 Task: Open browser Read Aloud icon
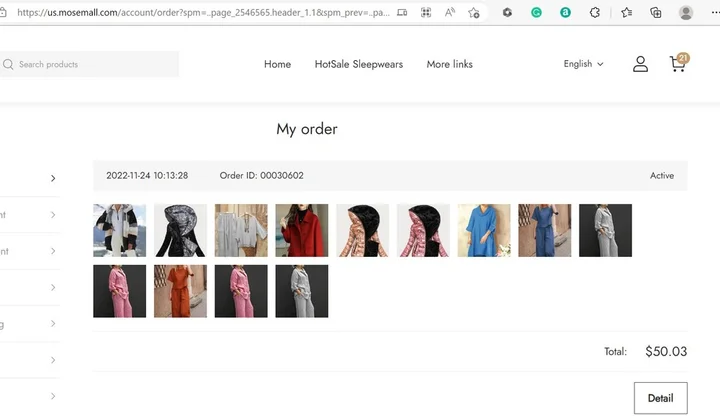tap(450, 12)
